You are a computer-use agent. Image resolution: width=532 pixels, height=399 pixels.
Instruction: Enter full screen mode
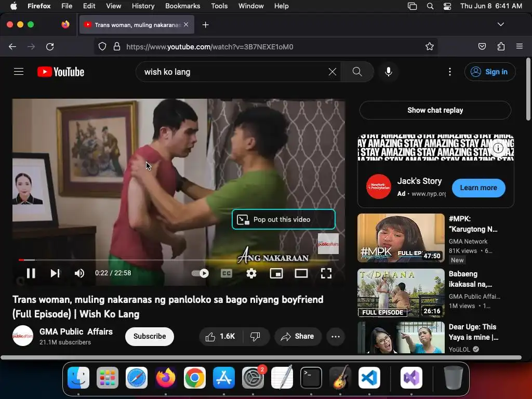point(326,273)
